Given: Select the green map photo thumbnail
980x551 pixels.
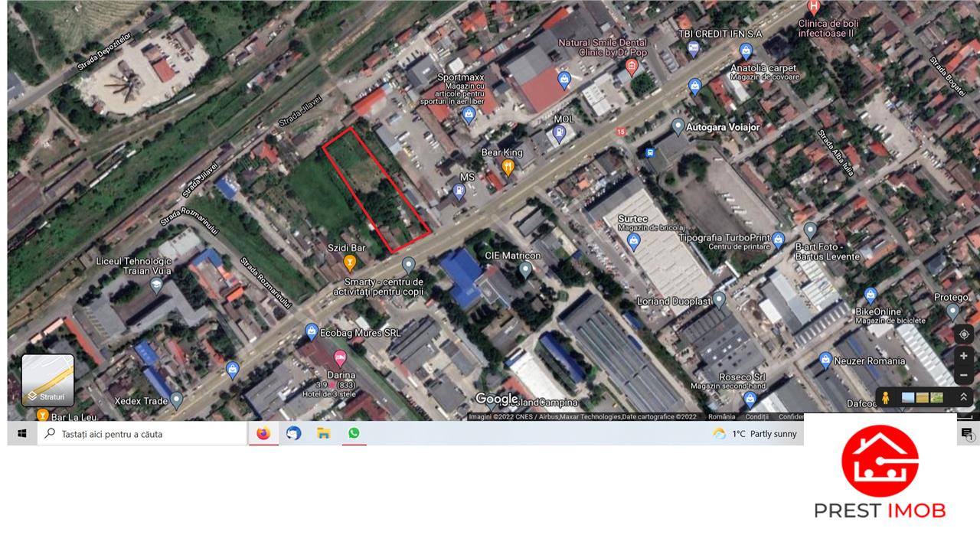Looking at the screenshot, I should tap(936, 397).
